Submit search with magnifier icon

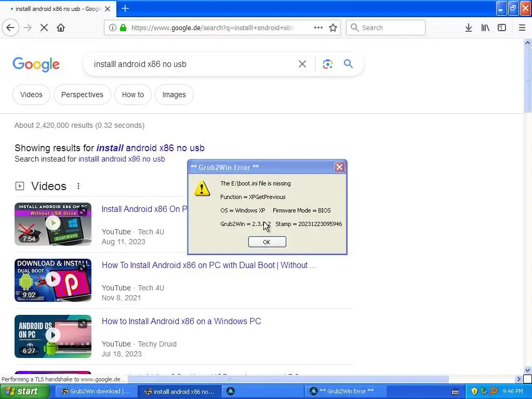pyautogui.click(x=348, y=64)
